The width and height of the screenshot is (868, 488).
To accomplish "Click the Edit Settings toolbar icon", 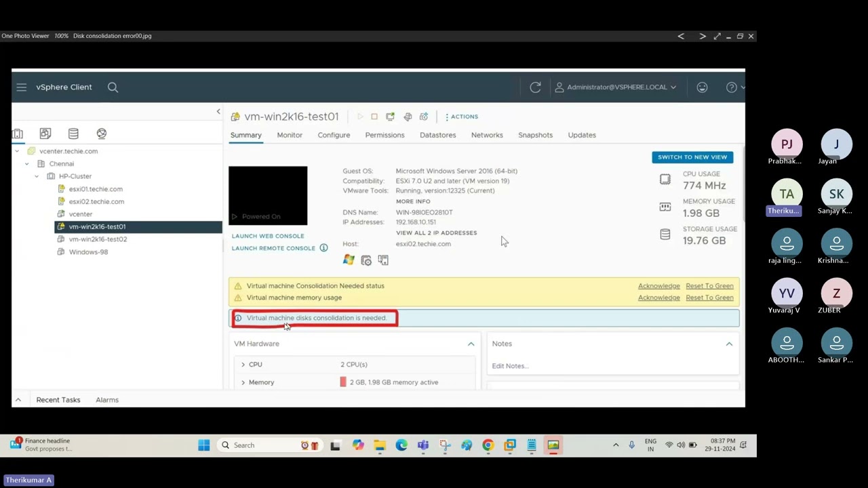I will click(x=408, y=117).
